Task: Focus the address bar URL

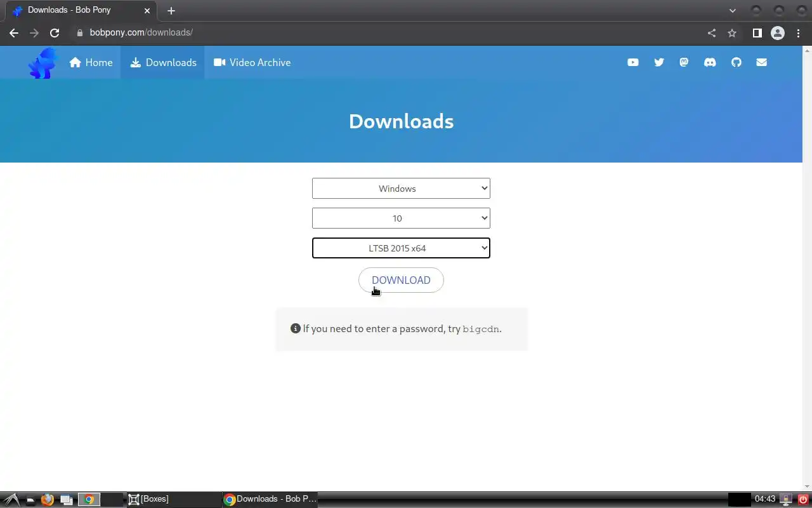Action: click(141, 32)
